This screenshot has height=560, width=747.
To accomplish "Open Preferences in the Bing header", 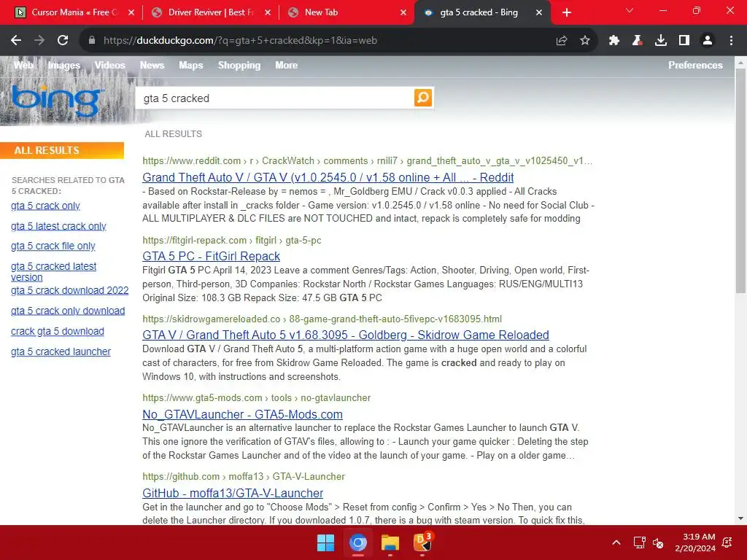I will pos(695,65).
